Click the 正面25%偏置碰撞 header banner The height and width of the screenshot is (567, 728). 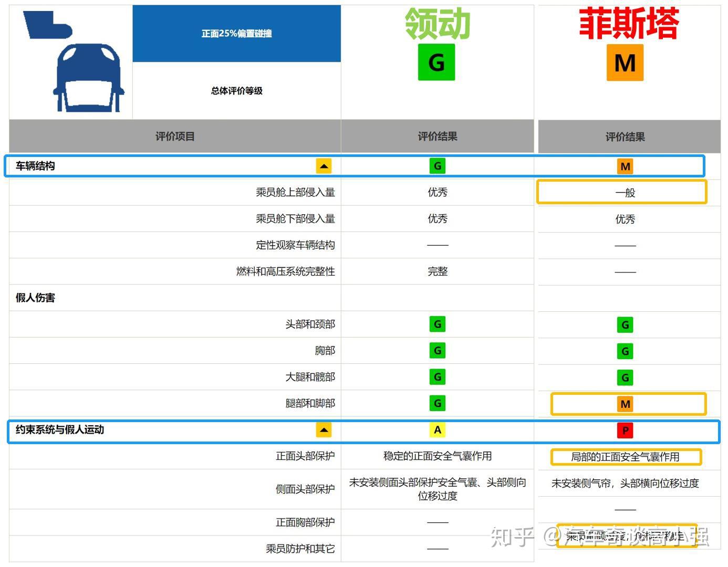[x=237, y=33]
